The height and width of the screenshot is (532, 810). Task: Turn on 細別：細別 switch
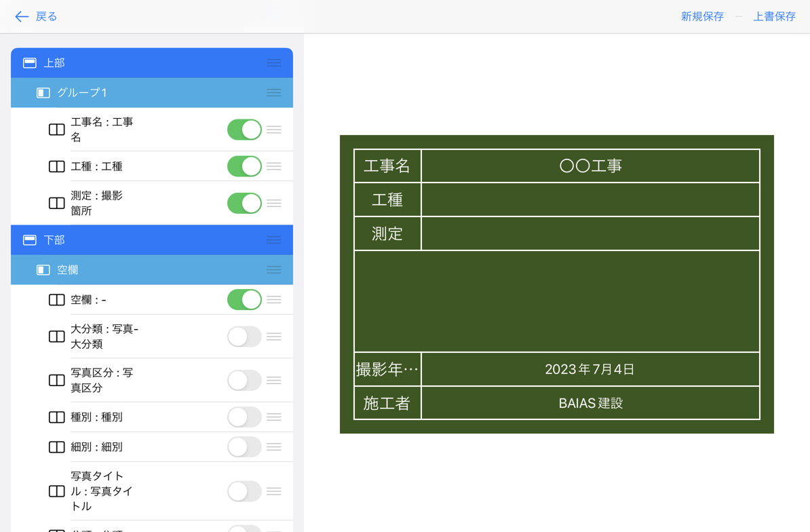[x=244, y=446]
